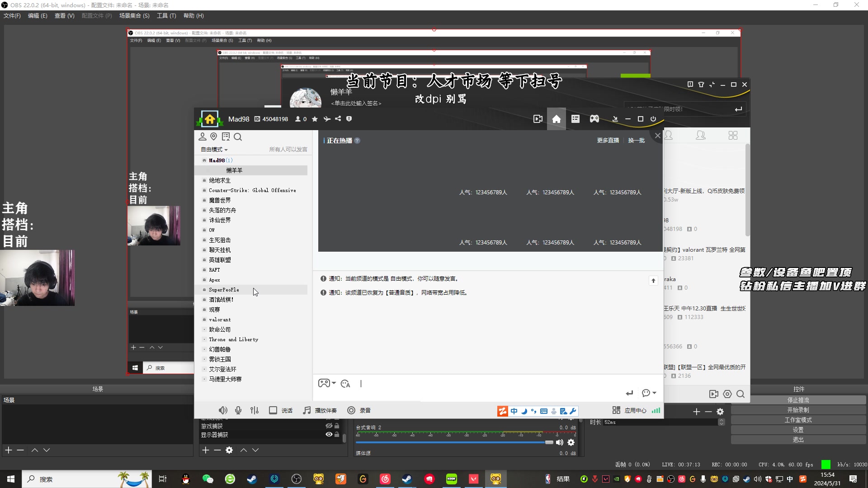Click the green signal strength bars icon
The image size is (868, 488).
pos(656,410)
